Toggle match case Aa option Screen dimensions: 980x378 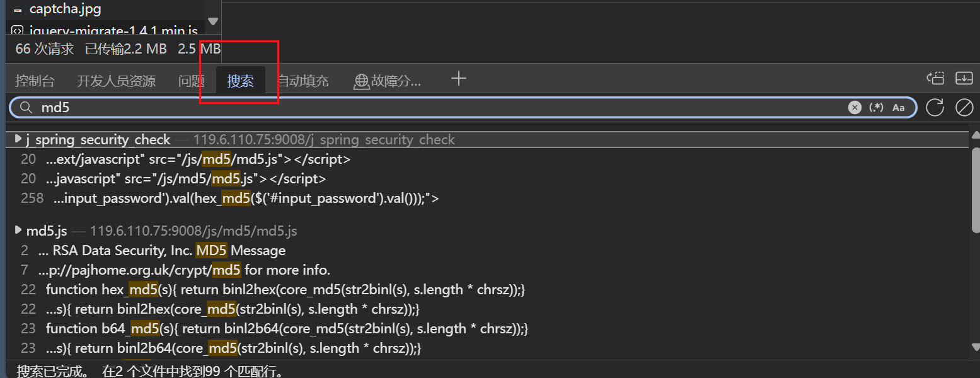pos(899,107)
